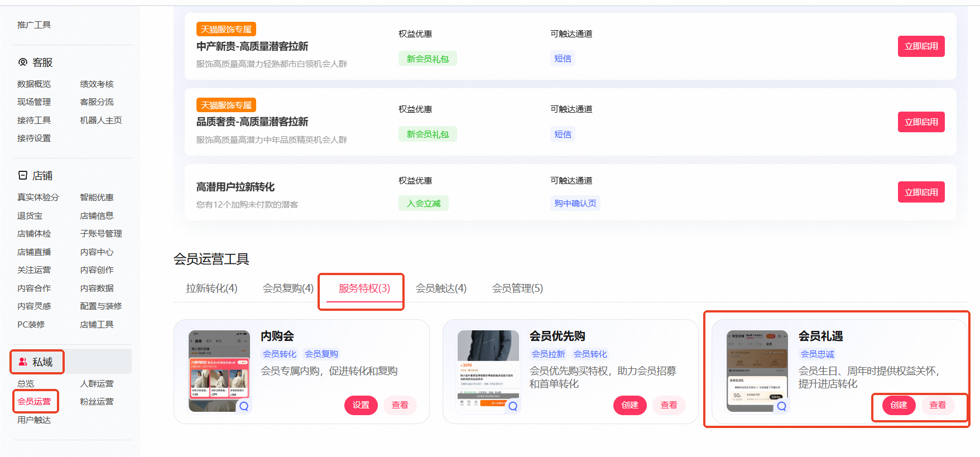Open 退货宝 in the sidebar
The width and height of the screenshot is (980, 457).
pyautogui.click(x=30, y=216)
